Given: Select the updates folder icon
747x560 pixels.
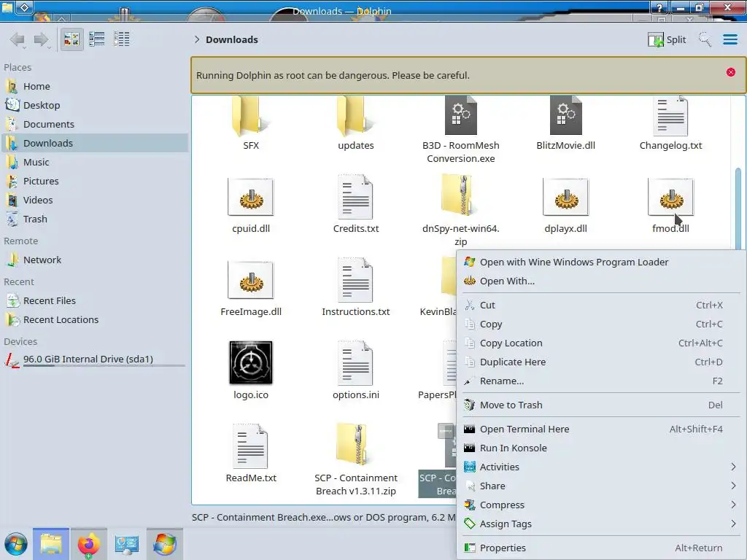Looking at the screenshot, I should pos(355,117).
